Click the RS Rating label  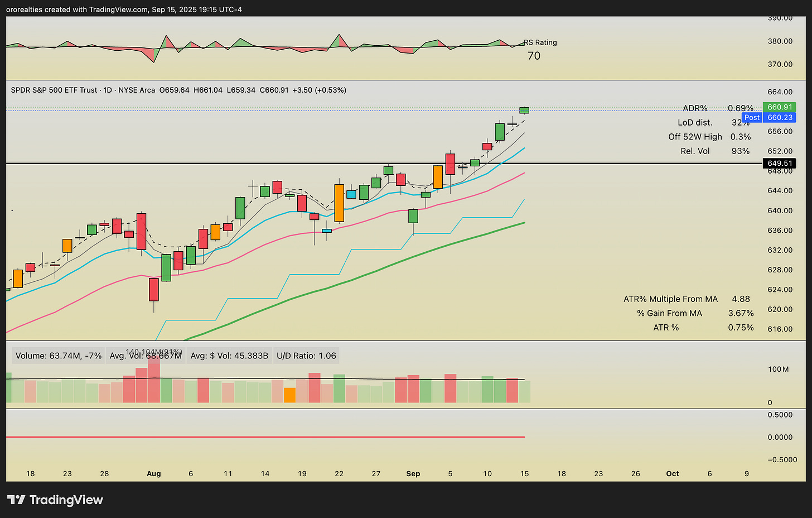tap(540, 42)
